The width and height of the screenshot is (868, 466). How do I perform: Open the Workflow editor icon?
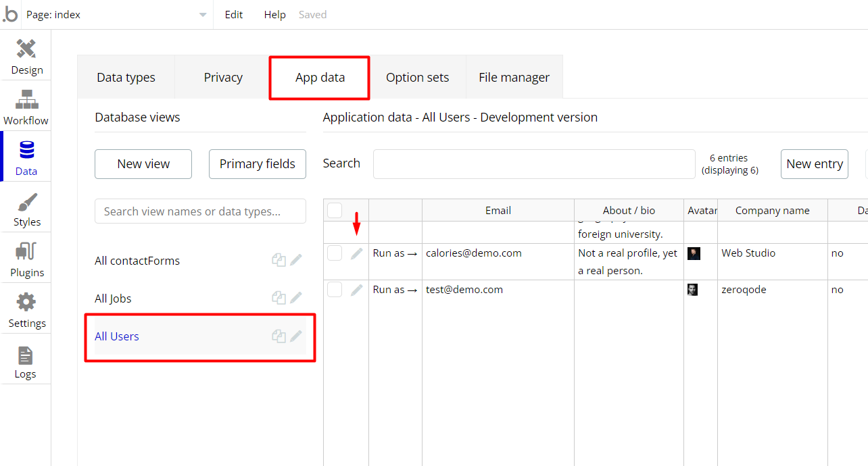26,105
